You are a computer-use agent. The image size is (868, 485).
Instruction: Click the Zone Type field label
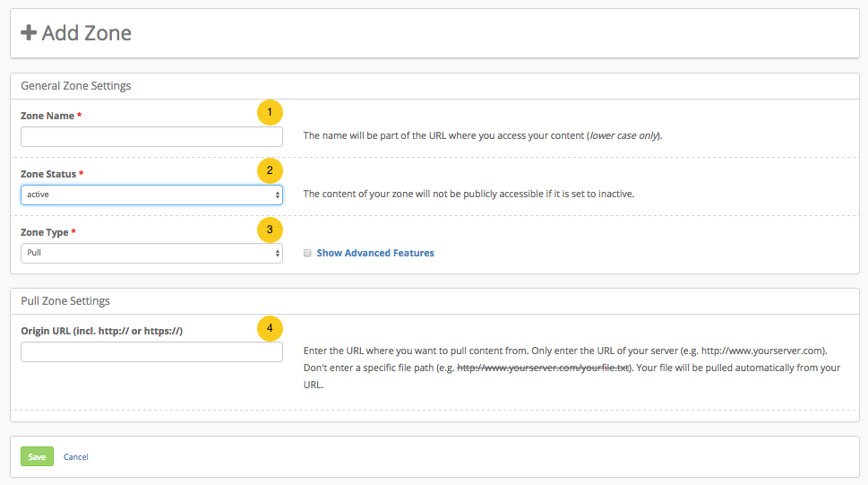click(45, 232)
